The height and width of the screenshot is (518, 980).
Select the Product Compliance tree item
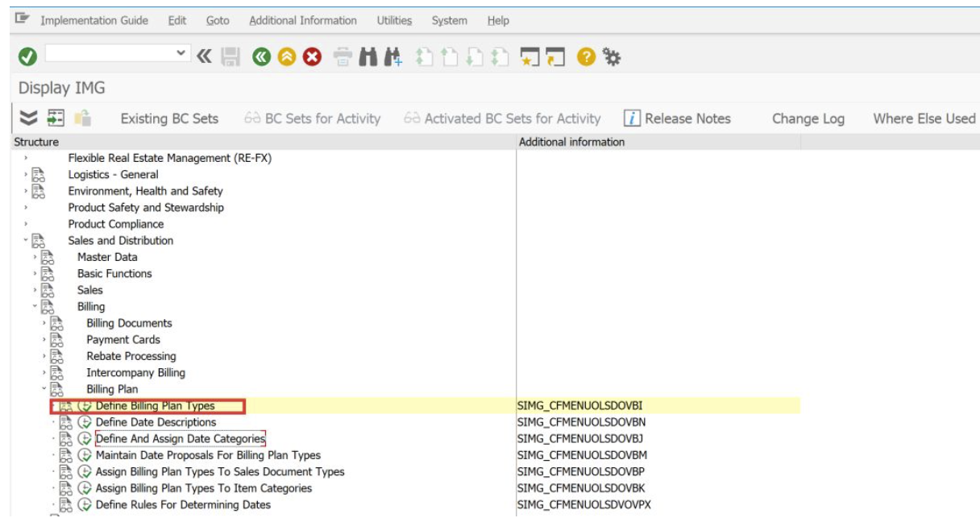[x=116, y=225]
